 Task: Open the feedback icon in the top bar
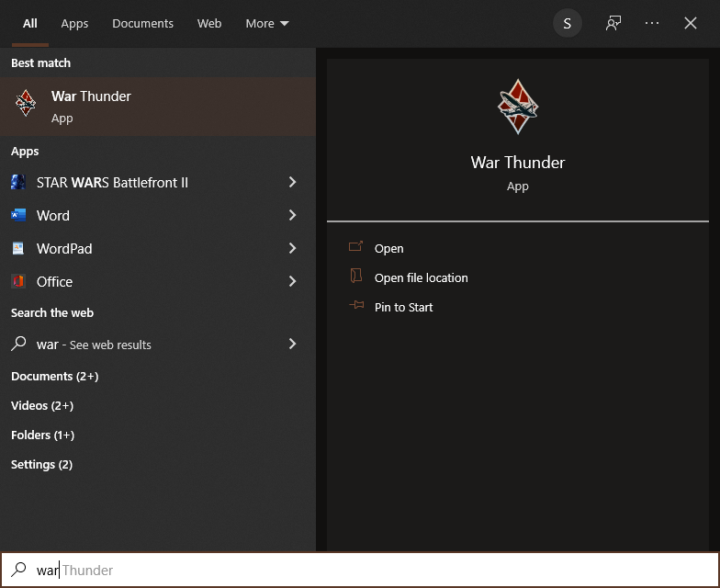pyautogui.click(x=613, y=23)
